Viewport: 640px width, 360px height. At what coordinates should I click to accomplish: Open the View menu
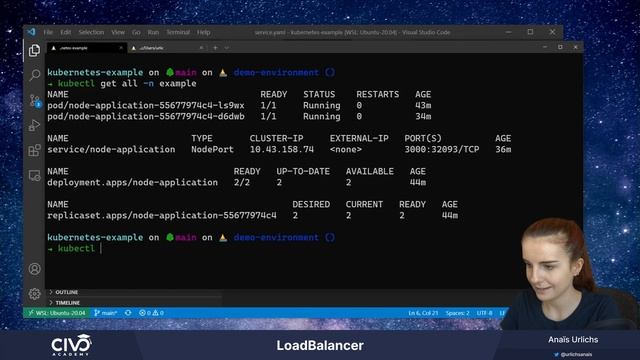[x=118, y=32]
